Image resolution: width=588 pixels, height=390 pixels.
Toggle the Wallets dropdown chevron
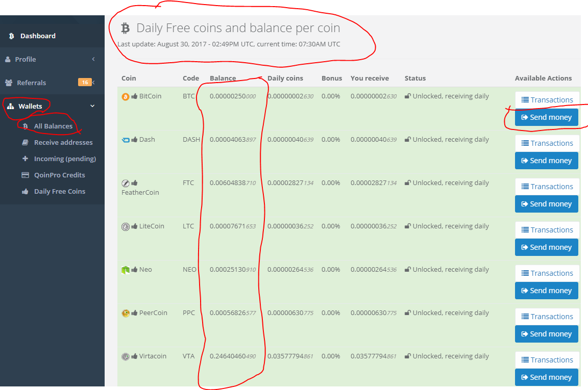(92, 106)
